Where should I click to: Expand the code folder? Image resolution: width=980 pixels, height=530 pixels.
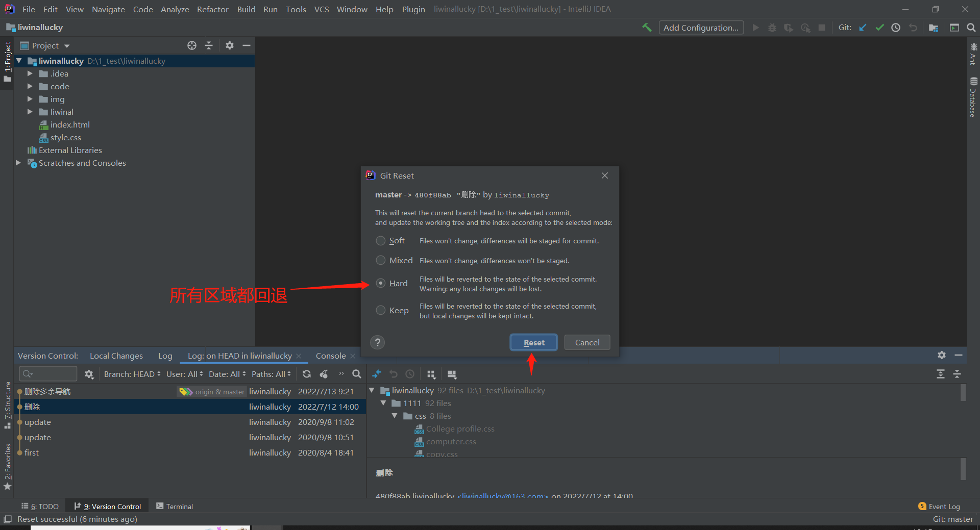[x=30, y=86]
